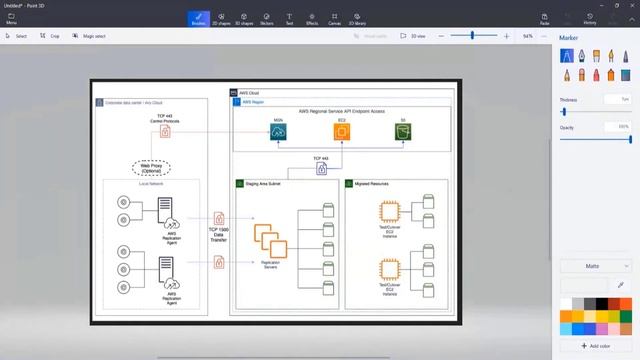Open the 2D shapes tab
Image resolution: width=640 pixels, height=360 pixels.
click(221, 19)
